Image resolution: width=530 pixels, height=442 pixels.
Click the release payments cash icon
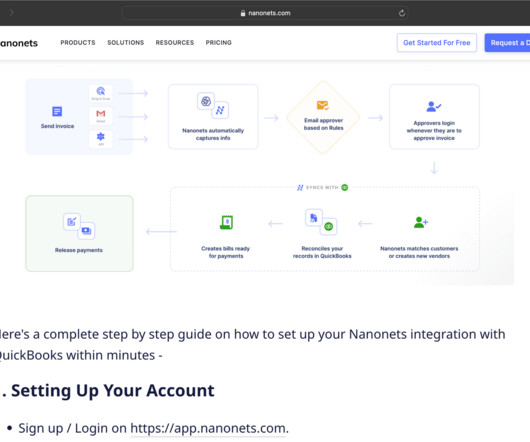[x=86, y=231]
